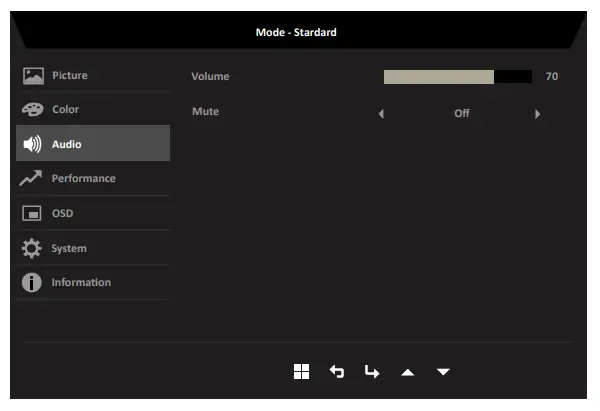Select the Mute setting label
This screenshot has width=600, height=411.
205,112
